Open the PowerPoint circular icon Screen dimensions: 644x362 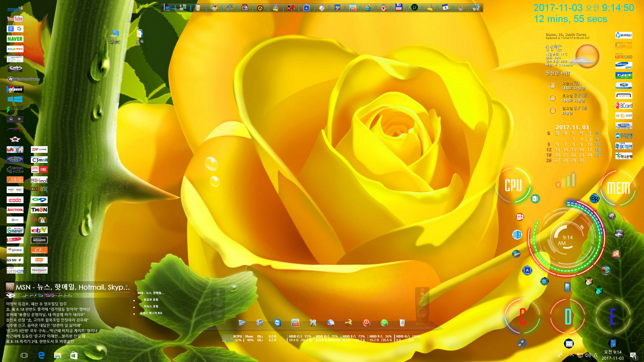(x=520, y=217)
